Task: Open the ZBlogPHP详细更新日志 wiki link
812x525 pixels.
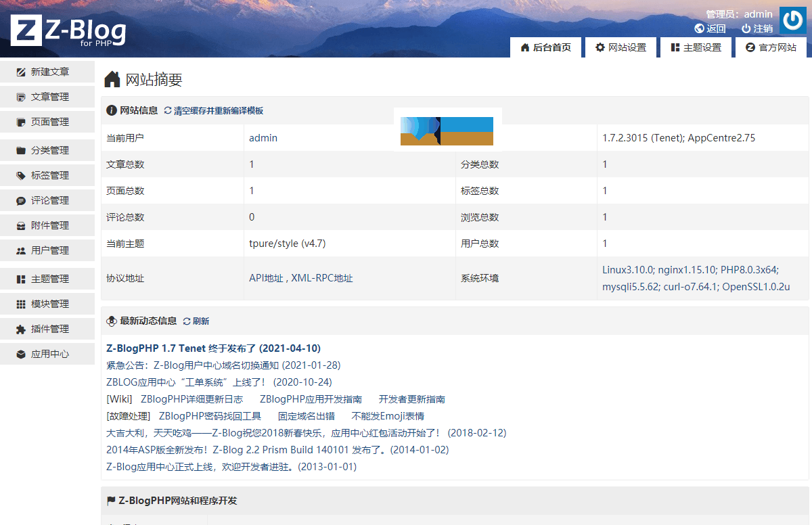Action: tap(191, 399)
